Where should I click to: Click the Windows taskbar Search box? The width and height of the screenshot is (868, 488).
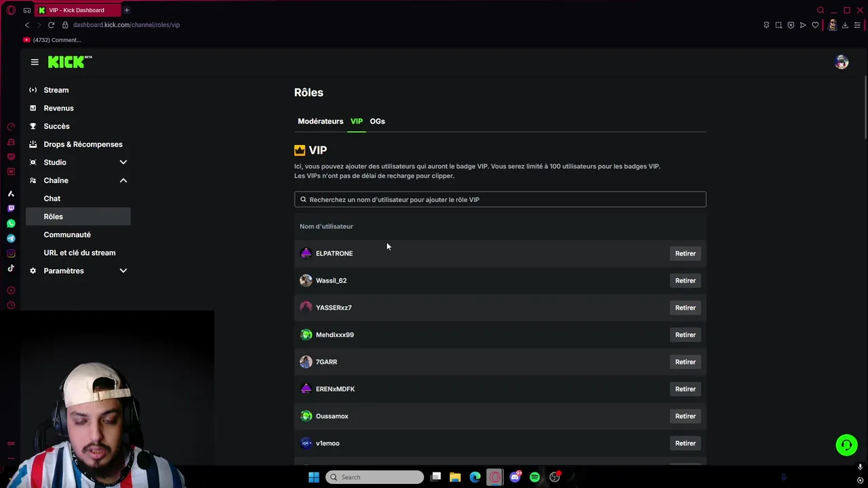[x=374, y=477]
